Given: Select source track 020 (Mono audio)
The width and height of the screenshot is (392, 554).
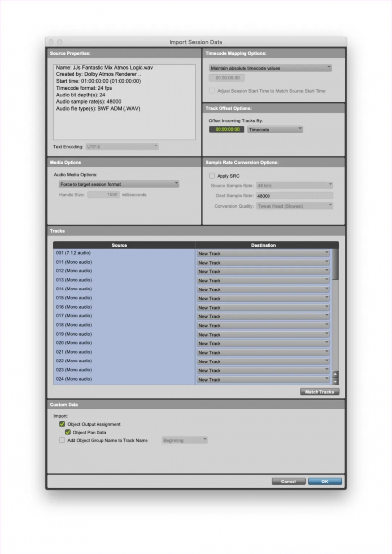Looking at the screenshot, I should coord(124,343).
